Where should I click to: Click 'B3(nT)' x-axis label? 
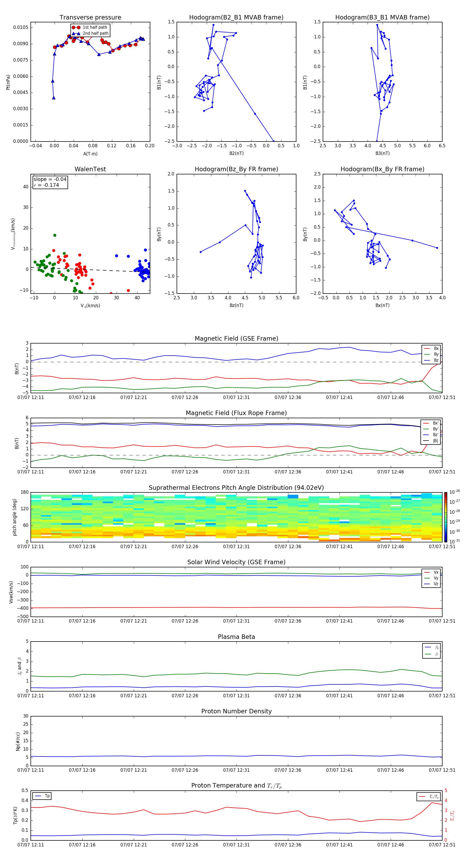(x=382, y=153)
